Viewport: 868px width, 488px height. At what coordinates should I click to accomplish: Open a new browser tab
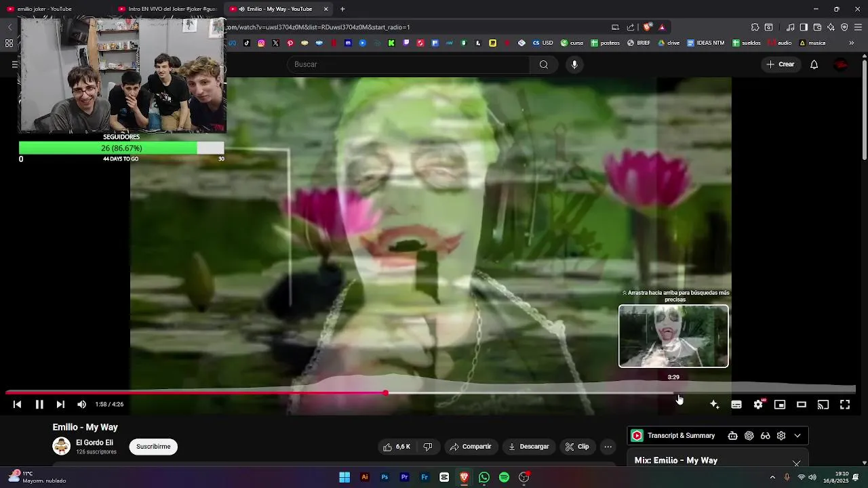click(x=342, y=9)
